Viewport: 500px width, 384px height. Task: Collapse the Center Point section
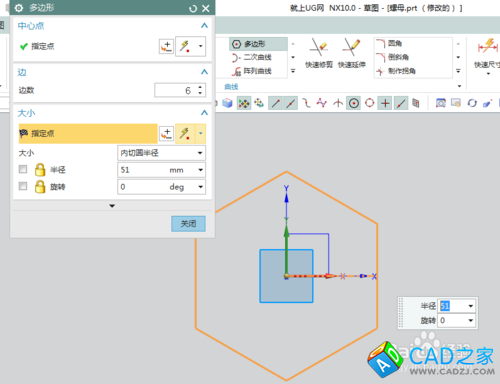tap(204, 26)
